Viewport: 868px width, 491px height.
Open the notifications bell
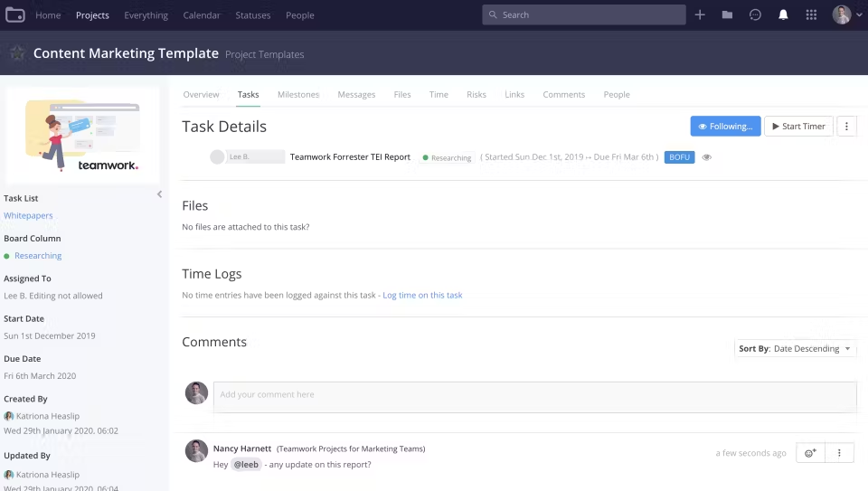783,14
